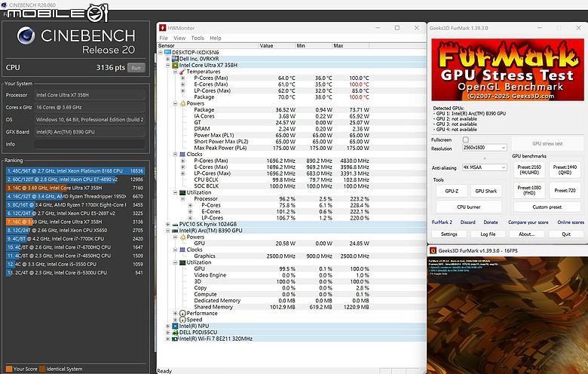This screenshot has width=588, height=374.
Task: Expand the Intel(R) NPU node
Action: [168, 326]
